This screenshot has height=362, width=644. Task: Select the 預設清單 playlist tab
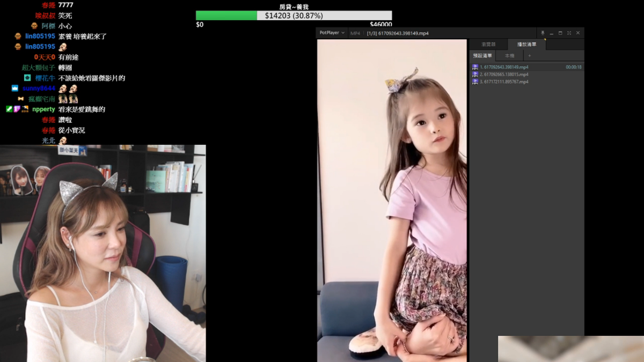tap(482, 56)
